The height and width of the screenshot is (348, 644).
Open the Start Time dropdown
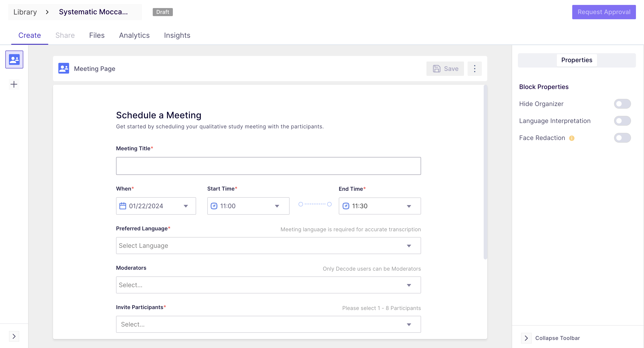(x=248, y=206)
